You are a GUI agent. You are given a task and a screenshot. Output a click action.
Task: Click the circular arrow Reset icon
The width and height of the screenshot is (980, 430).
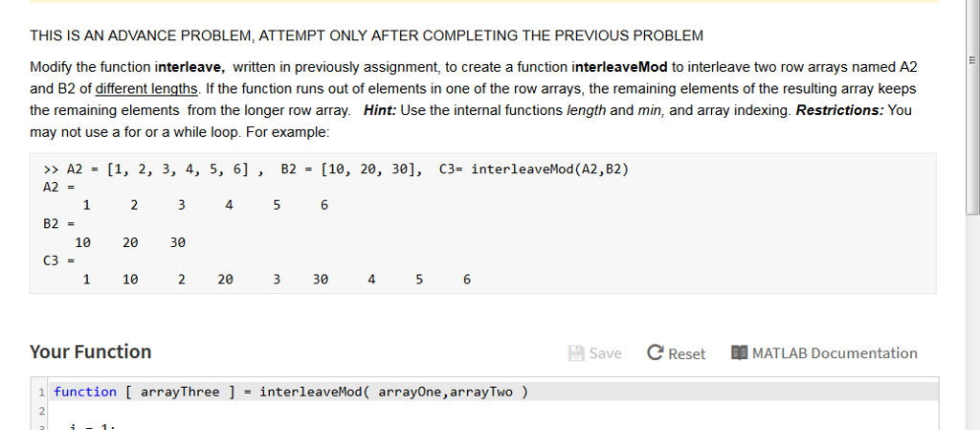tap(655, 353)
